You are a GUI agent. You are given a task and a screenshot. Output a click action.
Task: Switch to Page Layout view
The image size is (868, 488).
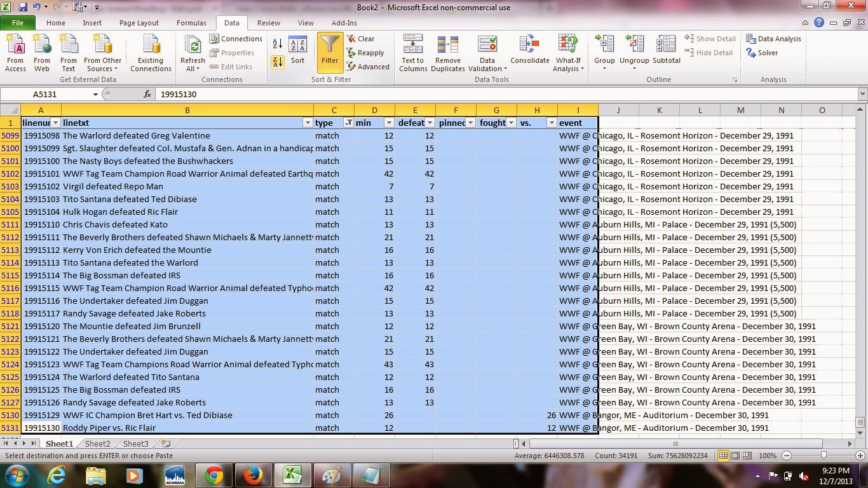click(x=735, y=456)
